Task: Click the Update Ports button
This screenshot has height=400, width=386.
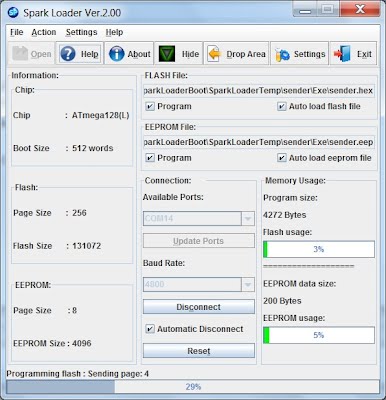Action: click(x=199, y=241)
